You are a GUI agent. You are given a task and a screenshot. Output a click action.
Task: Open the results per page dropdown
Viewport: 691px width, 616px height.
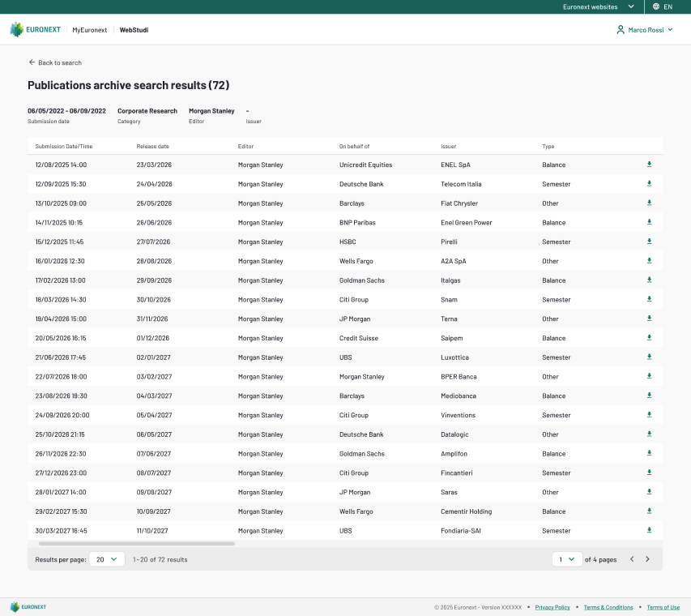click(x=107, y=559)
